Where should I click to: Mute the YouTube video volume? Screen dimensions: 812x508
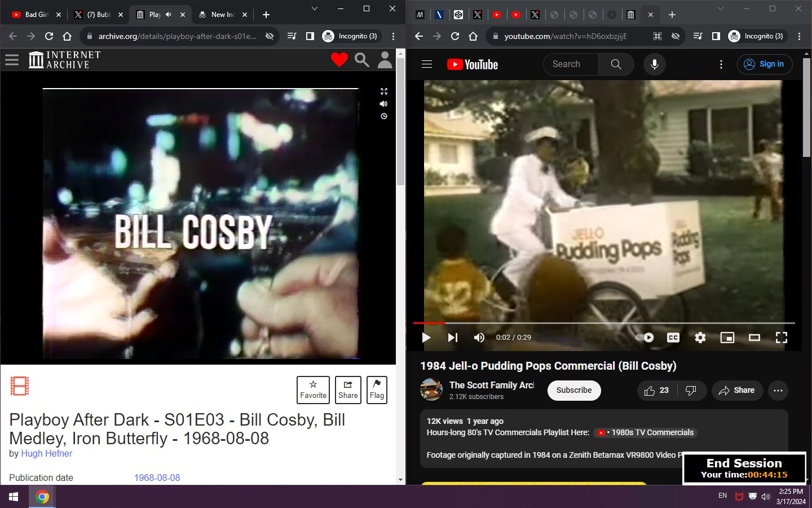479,338
